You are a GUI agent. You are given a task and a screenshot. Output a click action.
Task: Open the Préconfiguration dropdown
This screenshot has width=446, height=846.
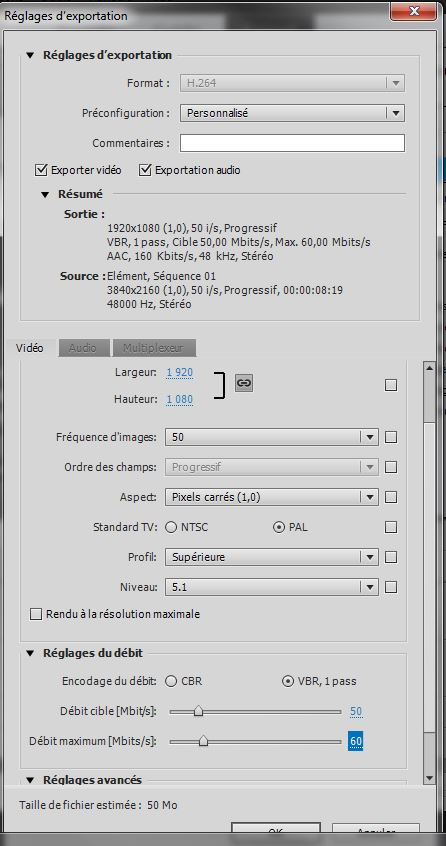pyautogui.click(x=292, y=113)
